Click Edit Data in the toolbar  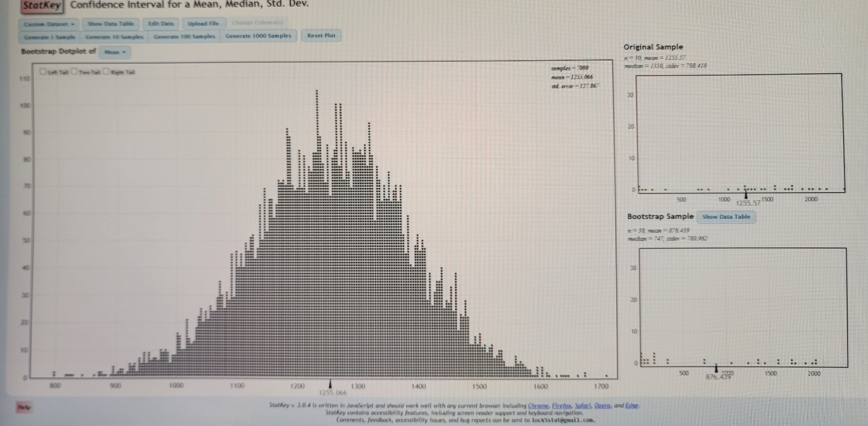[160, 24]
